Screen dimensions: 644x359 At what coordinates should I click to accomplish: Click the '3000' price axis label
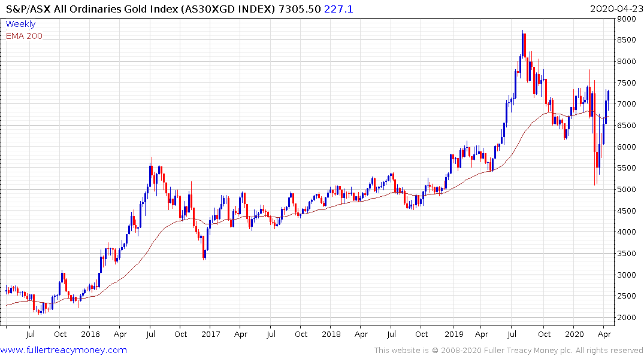click(x=627, y=275)
